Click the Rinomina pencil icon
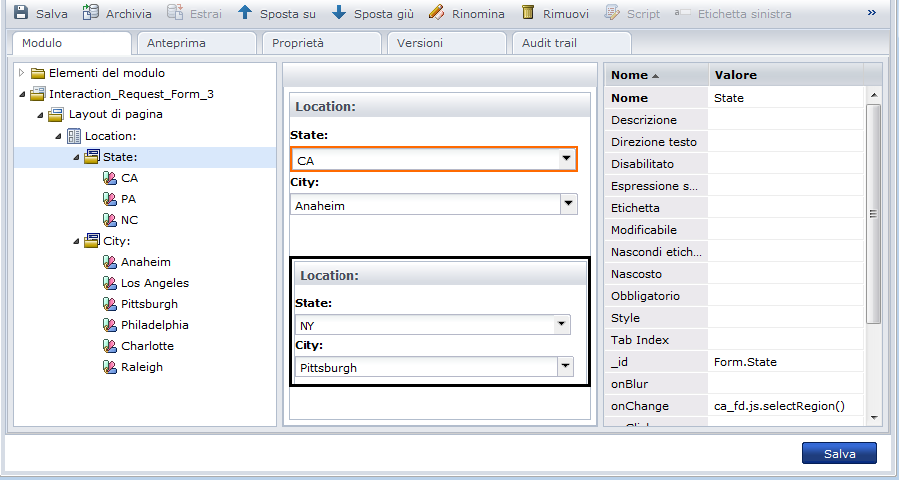This screenshot has height=480, width=899. click(436, 14)
